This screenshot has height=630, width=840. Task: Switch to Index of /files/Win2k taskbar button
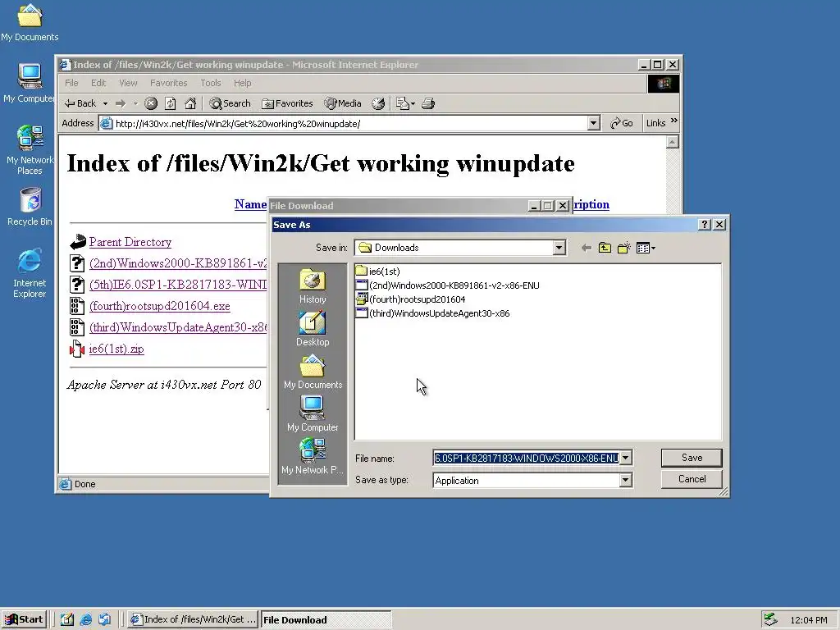coord(194,619)
